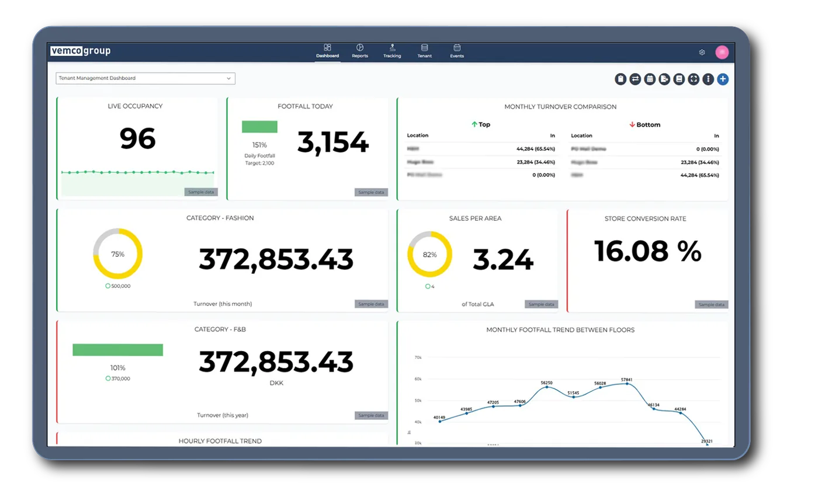The height and width of the screenshot is (504, 818).
Task: Click the swap arrows toolbar icon
Action: pos(635,79)
